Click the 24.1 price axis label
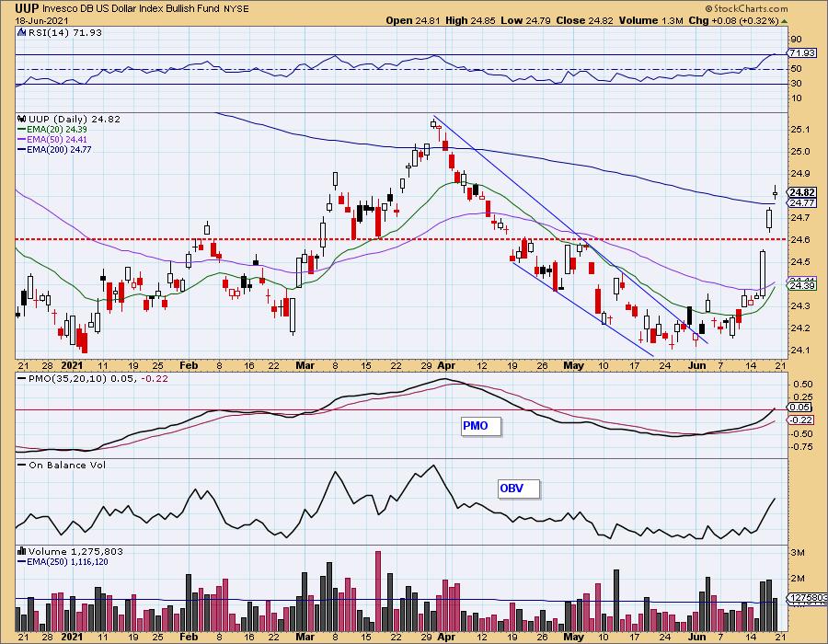The height and width of the screenshot is (644, 828). click(800, 350)
